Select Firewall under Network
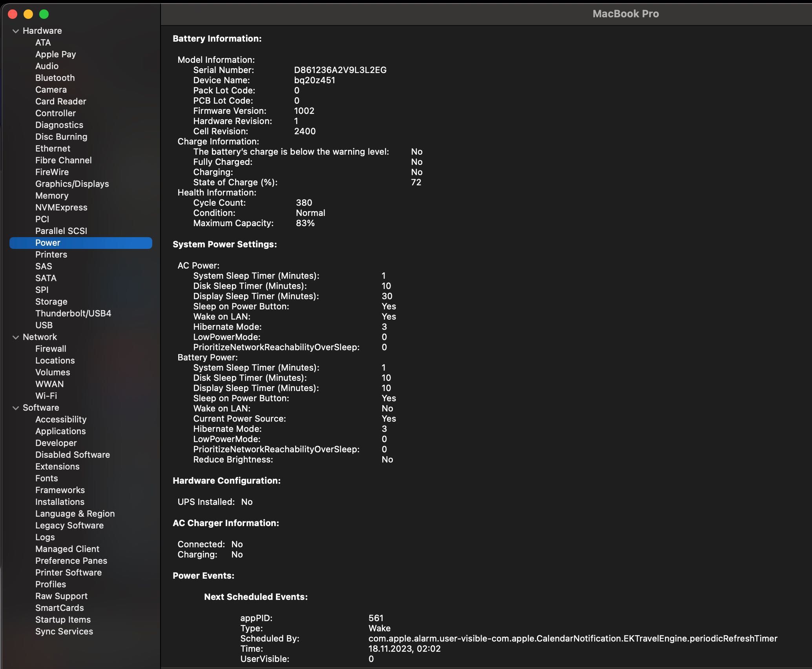Viewport: 812px width, 669px height. (51, 349)
